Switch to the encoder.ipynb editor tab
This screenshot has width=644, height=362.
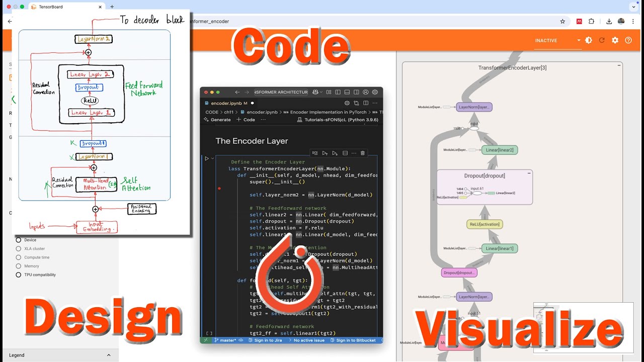pos(229,103)
